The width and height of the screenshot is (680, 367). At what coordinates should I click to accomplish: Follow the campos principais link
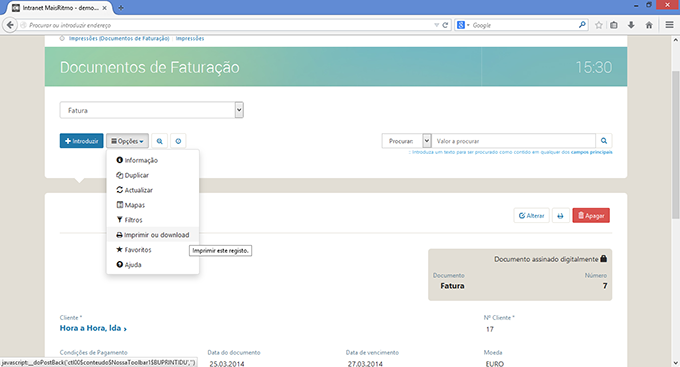(592, 152)
